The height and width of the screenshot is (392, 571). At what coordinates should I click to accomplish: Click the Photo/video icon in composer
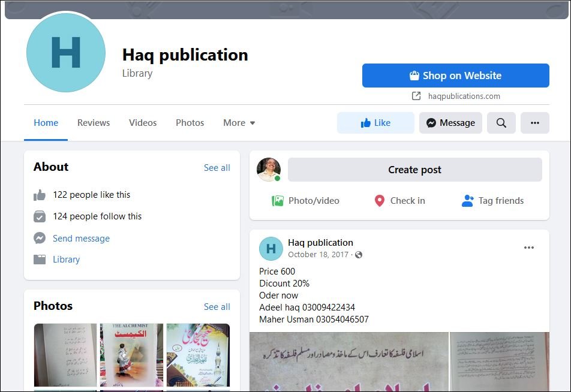coord(277,201)
